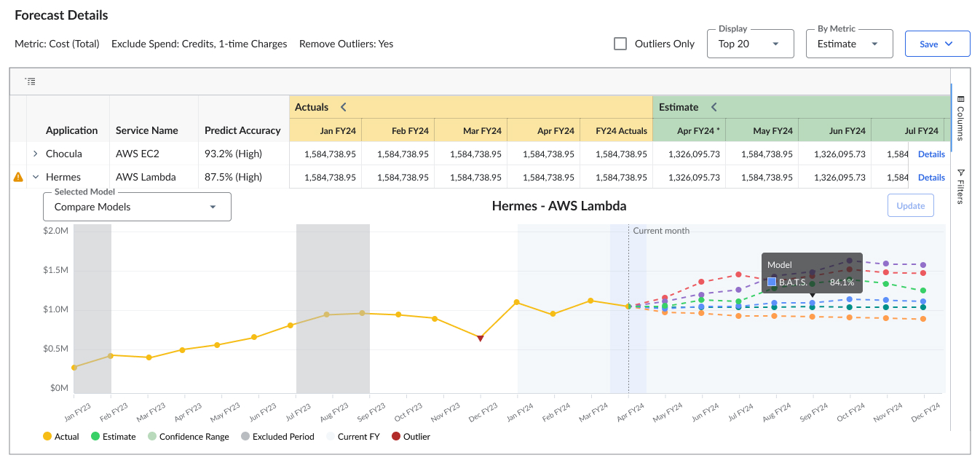
Task: Click the red outlier marker at Dec FY23
Action: tap(480, 338)
